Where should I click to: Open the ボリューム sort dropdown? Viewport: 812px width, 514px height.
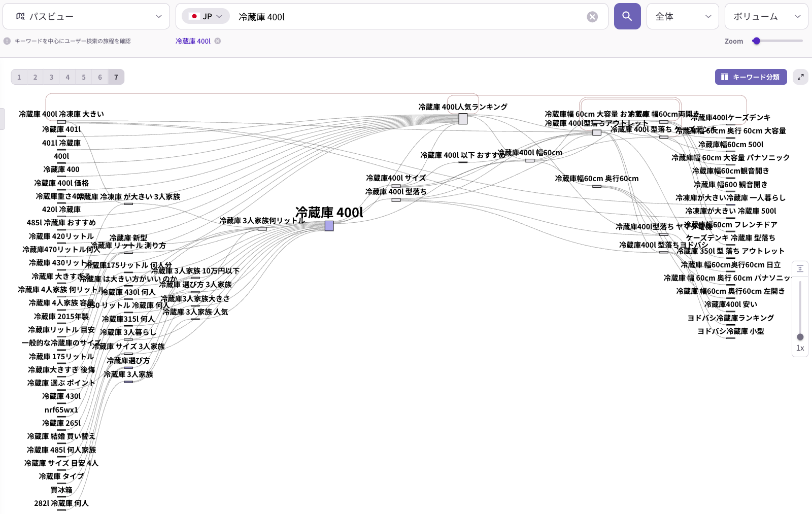(x=766, y=16)
